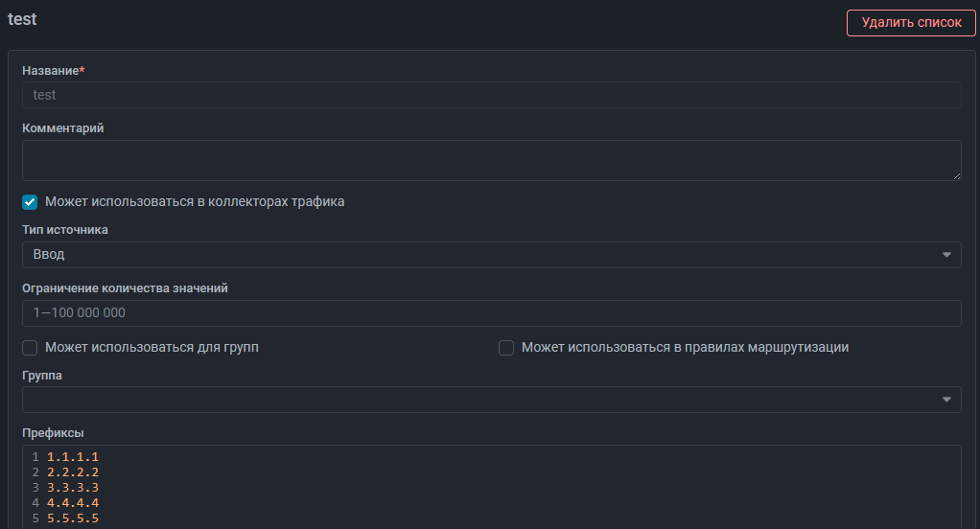The image size is (980, 529).
Task: Click the test page heading
Action: [22, 19]
